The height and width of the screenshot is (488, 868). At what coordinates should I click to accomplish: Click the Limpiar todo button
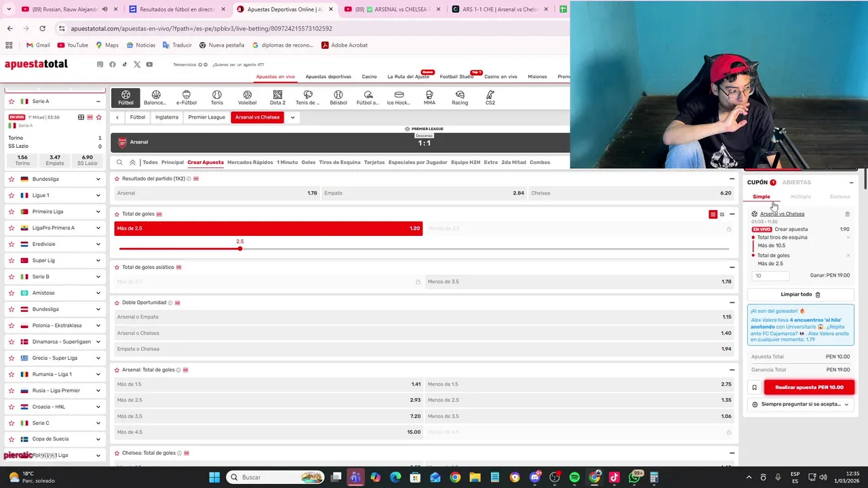(800, 295)
